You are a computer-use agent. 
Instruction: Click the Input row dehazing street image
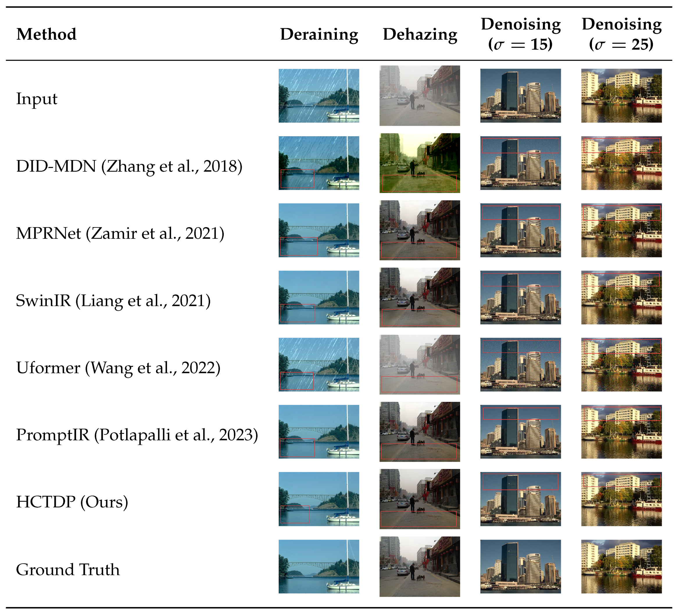click(419, 96)
